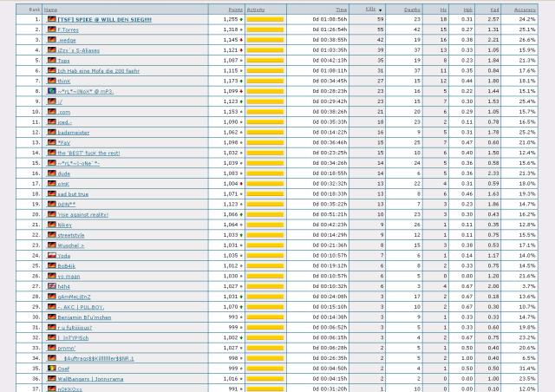Click the Name column header

[x=51, y=8]
